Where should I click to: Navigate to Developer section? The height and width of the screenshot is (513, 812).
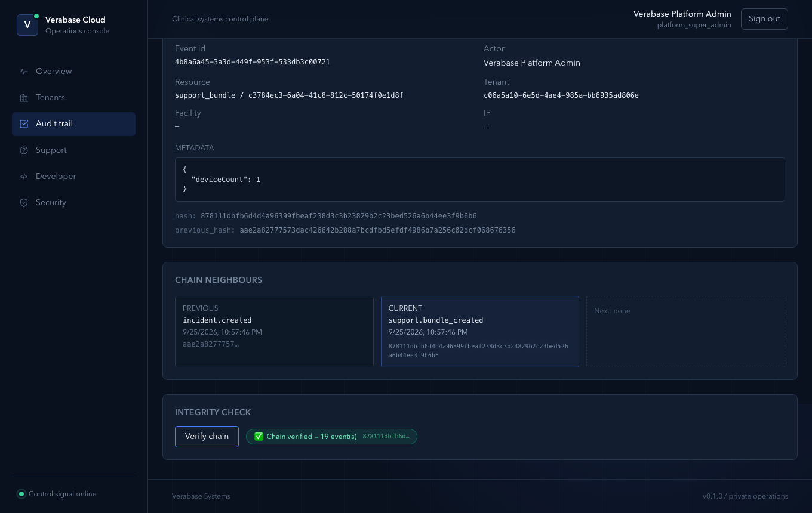tap(73, 177)
